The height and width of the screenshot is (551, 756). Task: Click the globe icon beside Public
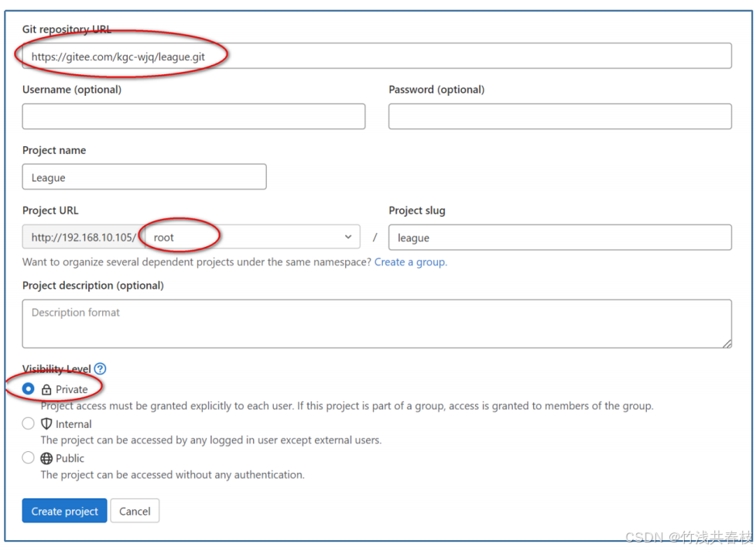pyautogui.click(x=46, y=458)
